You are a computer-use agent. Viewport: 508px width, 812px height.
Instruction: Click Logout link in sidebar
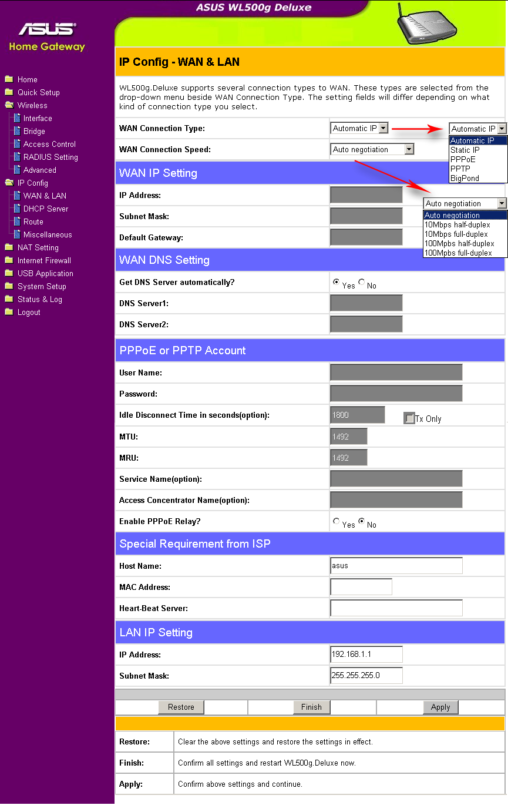point(29,312)
